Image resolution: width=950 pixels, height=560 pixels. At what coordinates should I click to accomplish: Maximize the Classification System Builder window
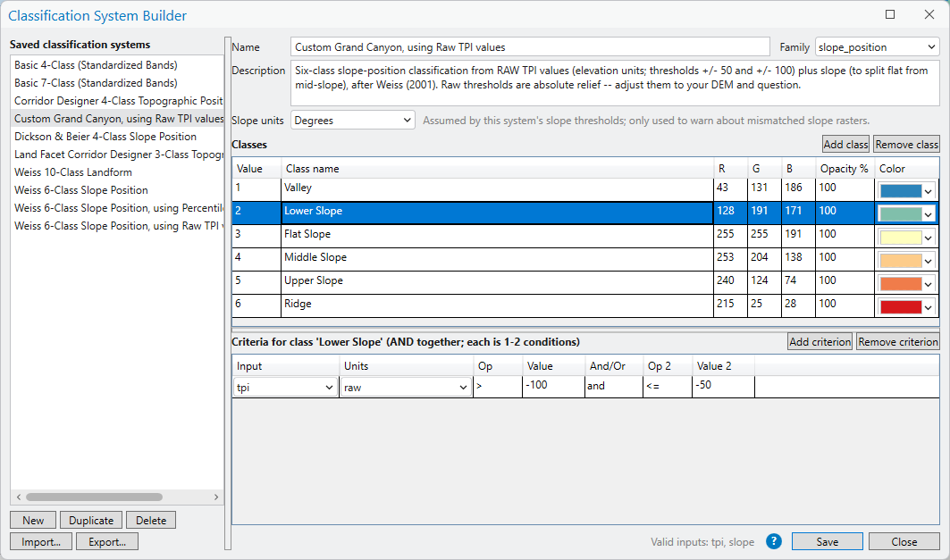point(890,14)
